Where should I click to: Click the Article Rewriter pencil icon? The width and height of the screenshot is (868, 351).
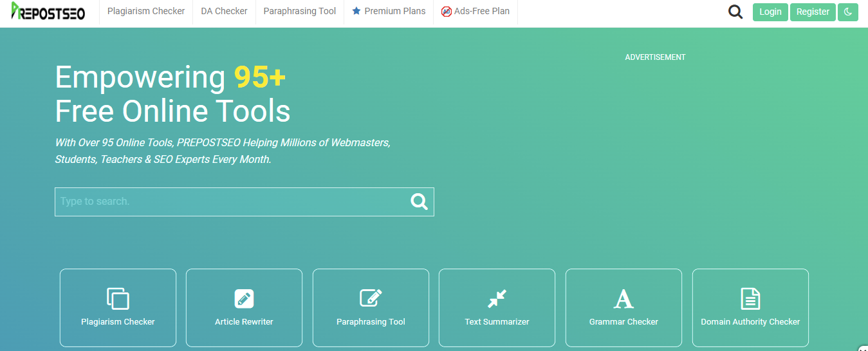[x=244, y=299]
